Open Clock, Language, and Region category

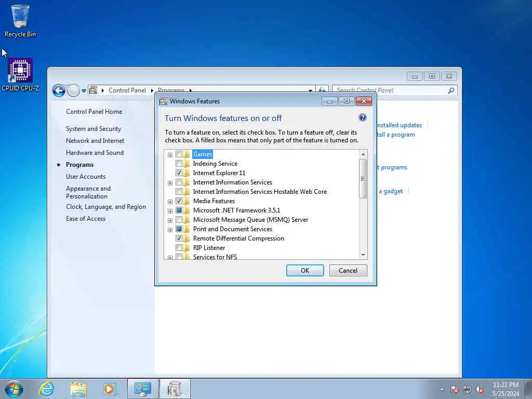(x=106, y=207)
